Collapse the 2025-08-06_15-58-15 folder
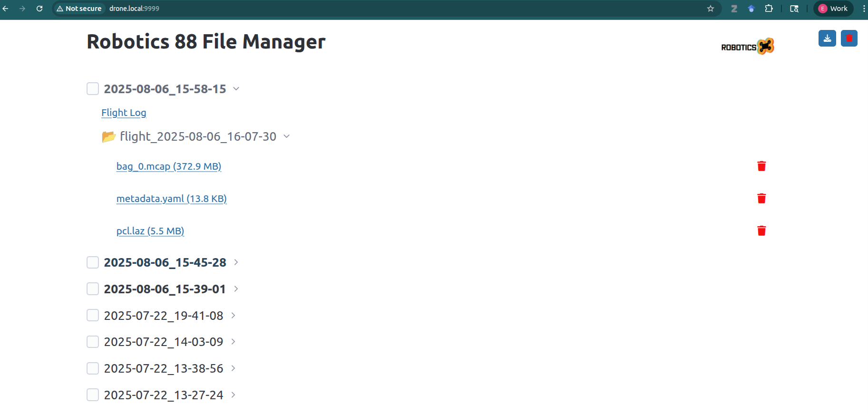 coord(236,88)
